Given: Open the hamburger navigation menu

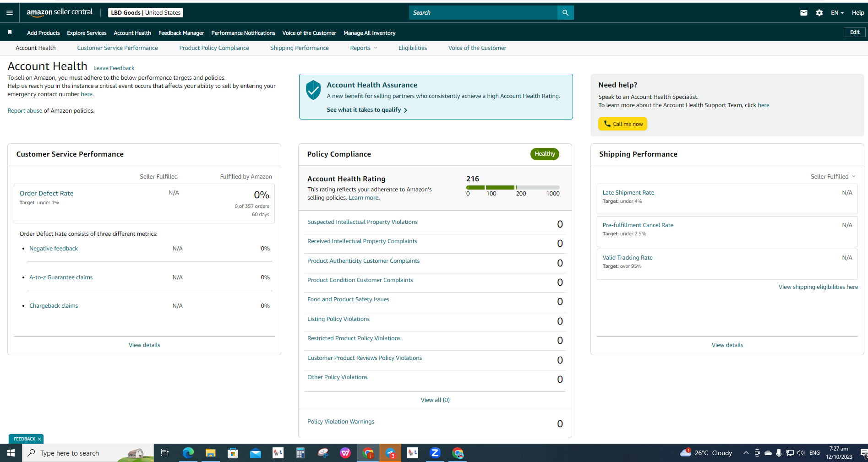Looking at the screenshot, I should click(10, 13).
